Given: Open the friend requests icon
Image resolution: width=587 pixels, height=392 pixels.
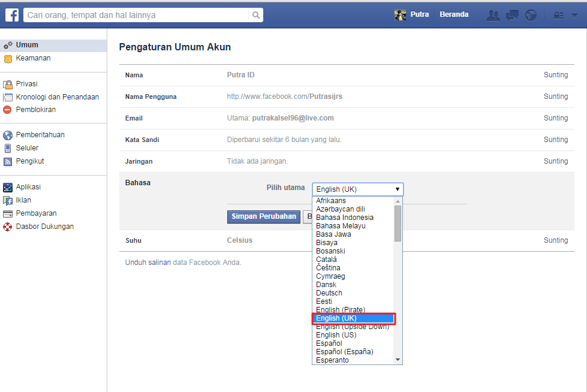Looking at the screenshot, I should (493, 14).
